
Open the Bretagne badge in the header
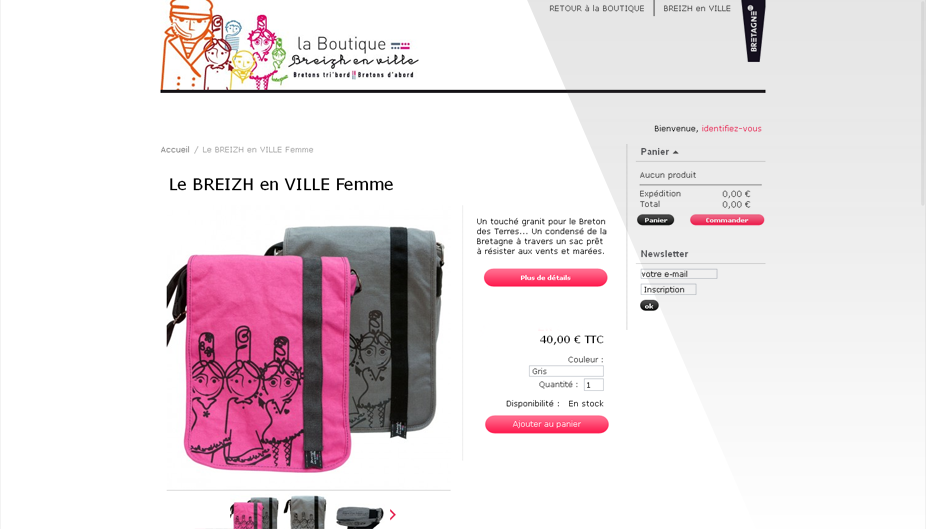click(754, 31)
